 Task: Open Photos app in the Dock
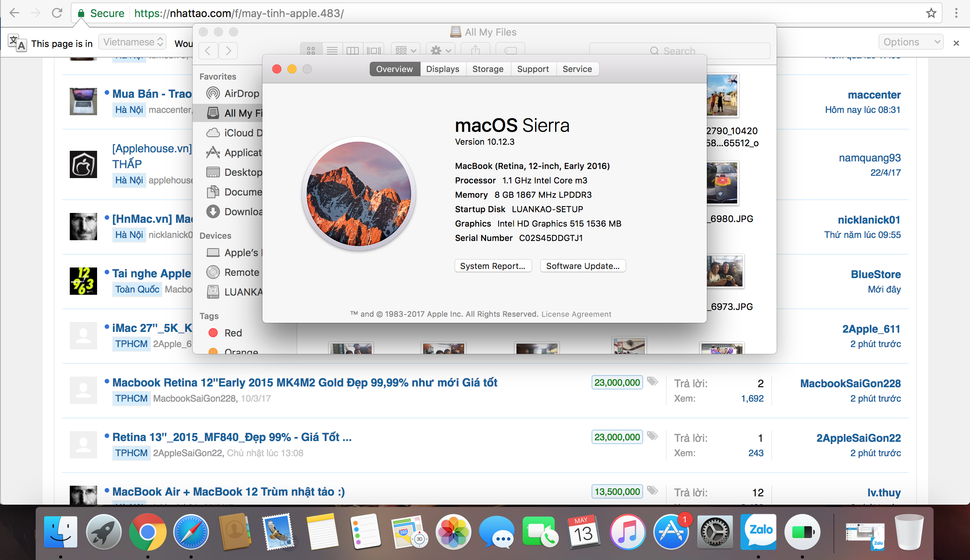point(453,532)
